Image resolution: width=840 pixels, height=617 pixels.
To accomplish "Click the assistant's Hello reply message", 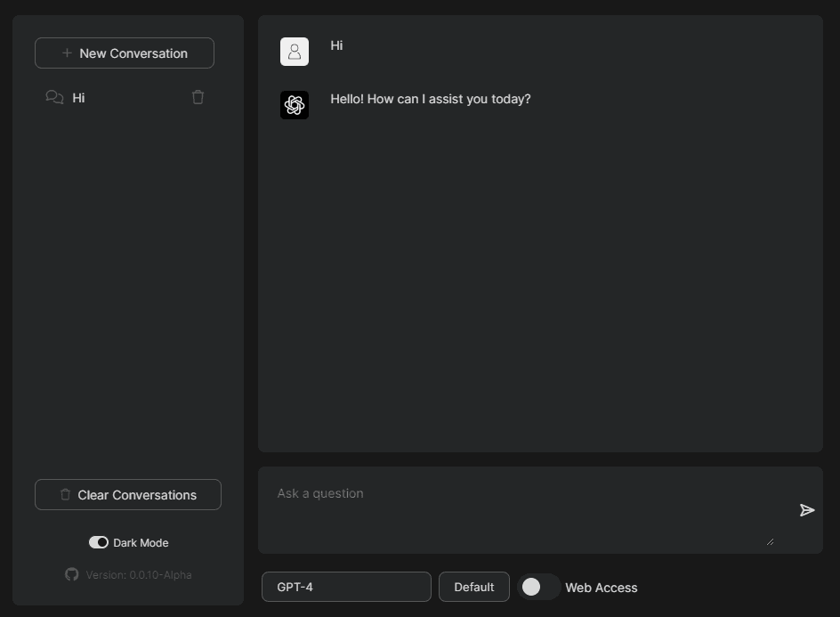I will 431,99.
